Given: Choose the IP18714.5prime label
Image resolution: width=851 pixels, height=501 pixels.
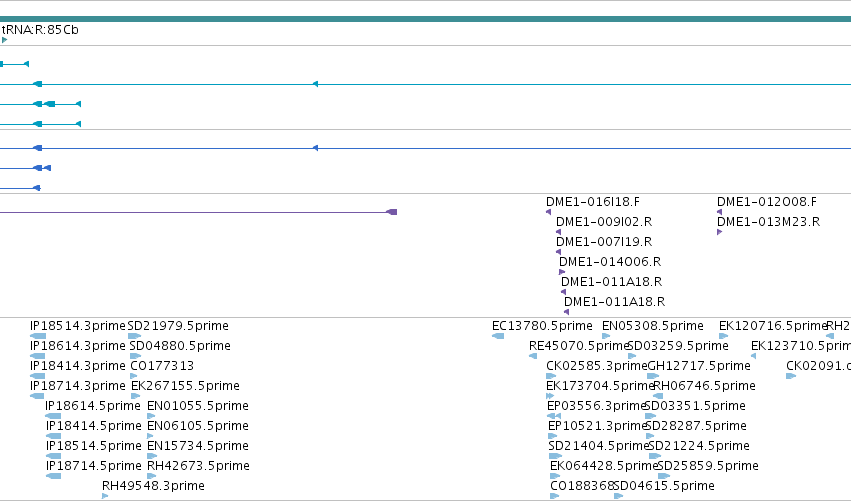Looking at the screenshot, I should click(93, 466).
